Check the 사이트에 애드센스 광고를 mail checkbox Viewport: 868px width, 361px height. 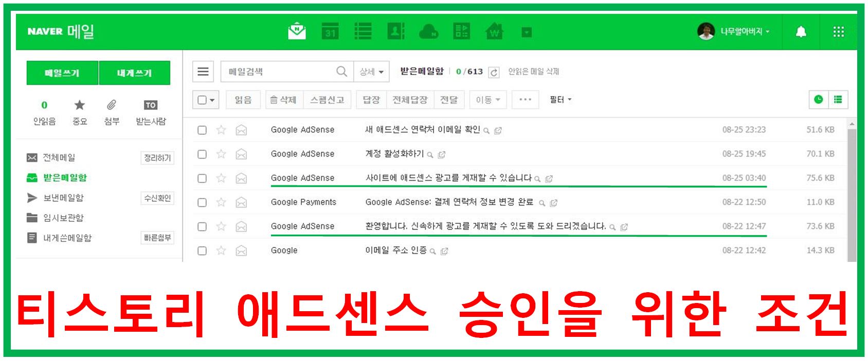(202, 178)
